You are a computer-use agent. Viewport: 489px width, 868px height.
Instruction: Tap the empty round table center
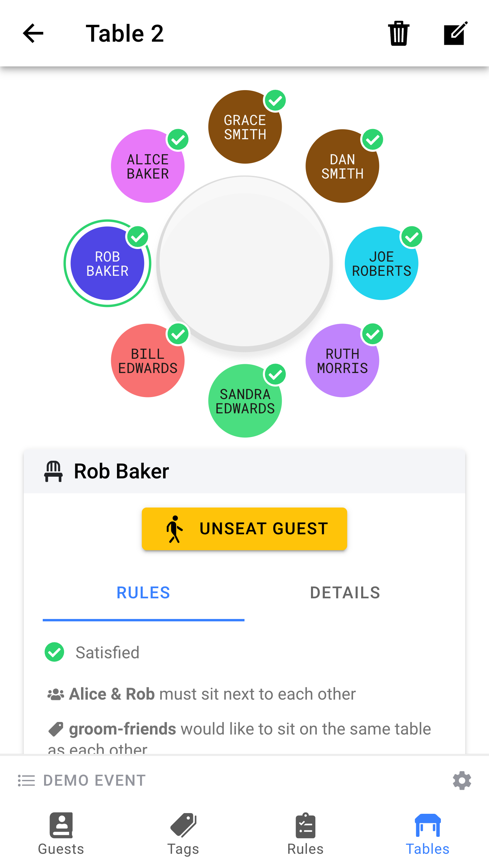pos(244,263)
